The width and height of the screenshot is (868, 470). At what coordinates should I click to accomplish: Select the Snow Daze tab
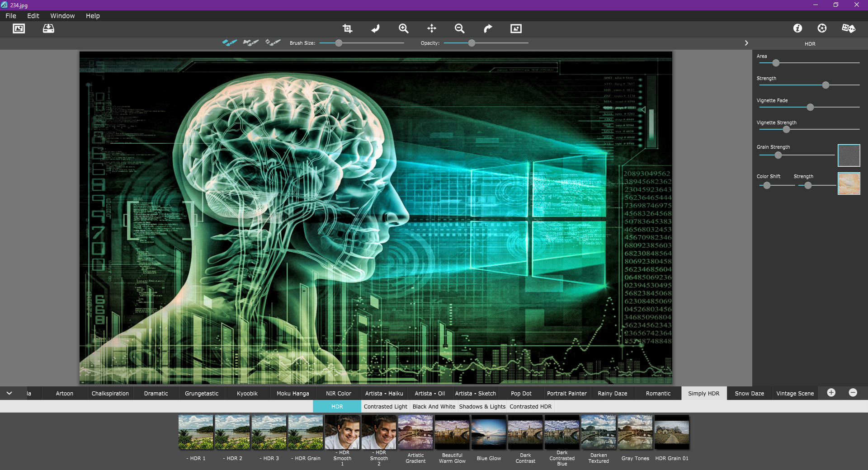(750, 393)
